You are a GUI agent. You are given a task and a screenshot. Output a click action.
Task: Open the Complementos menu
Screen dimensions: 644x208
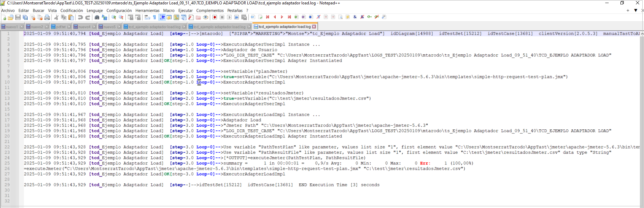pos(210,10)
